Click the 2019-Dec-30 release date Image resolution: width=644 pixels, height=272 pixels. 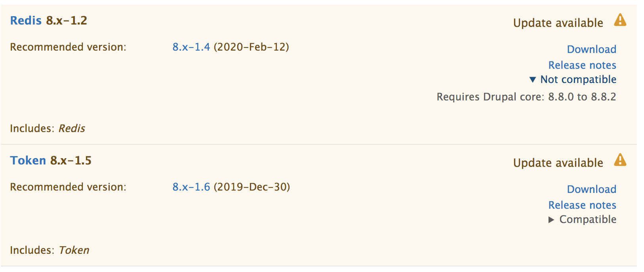(252, 187)
